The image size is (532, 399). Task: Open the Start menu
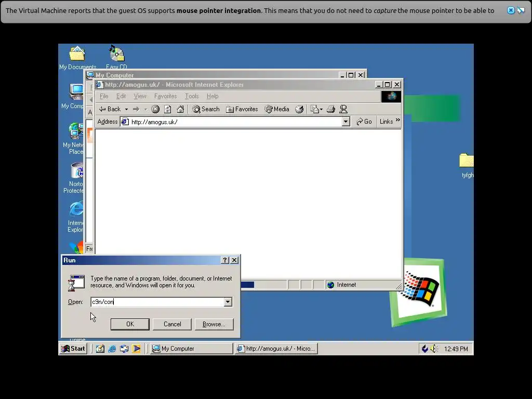73,349
